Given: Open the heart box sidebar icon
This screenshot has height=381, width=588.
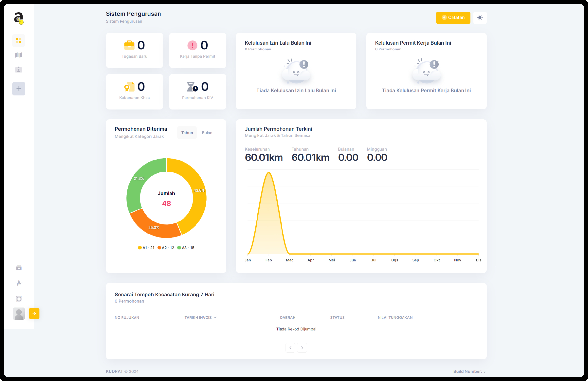Looking at the screenshot, I should pyautogui.click(x=19, y=268).
